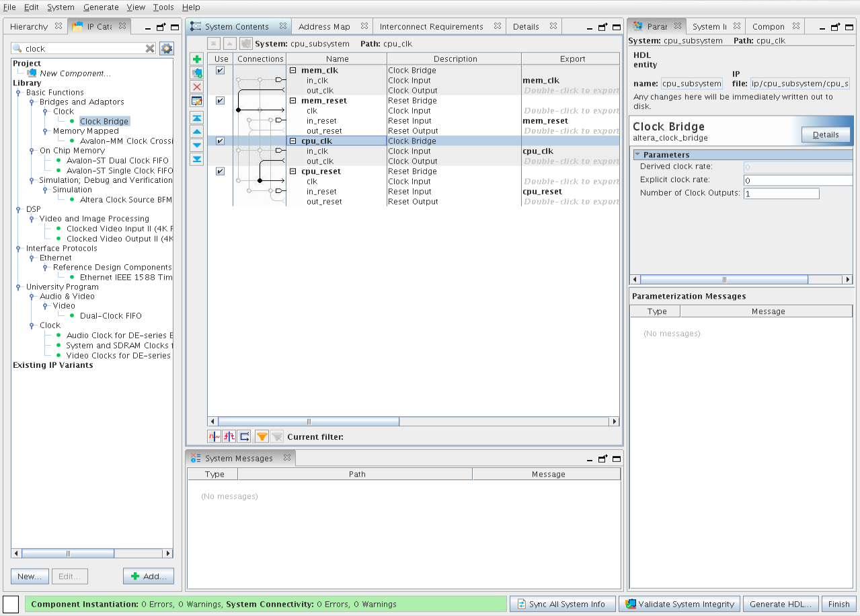The height and width of the screenshot is (616, 860).
Task: Click the Explicit clock rate input field
Action: point(797,180)
